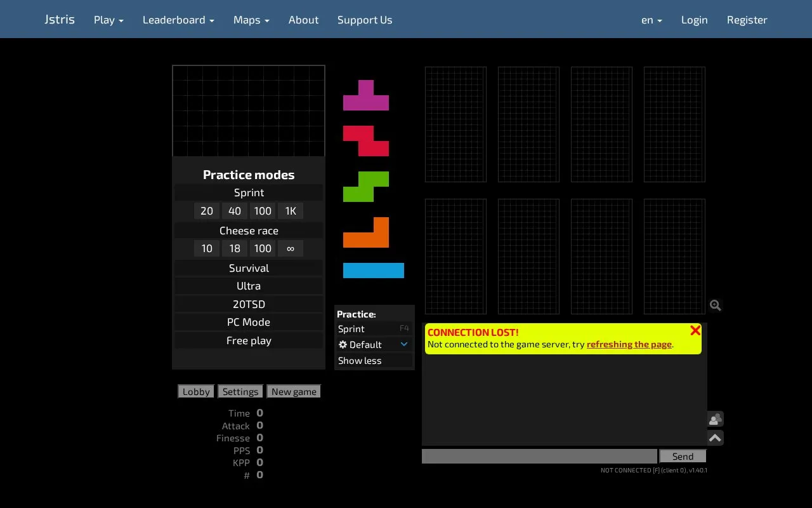Image resolution: width=812 pixels, height=508 pixels.
Task: Expand the Maps dropdown menu
Action: tap(251, 20)
